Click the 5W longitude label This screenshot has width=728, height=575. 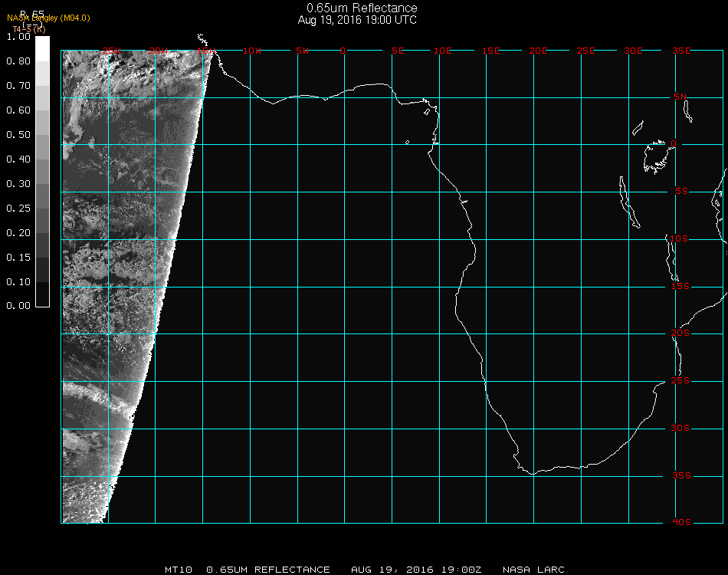point(302,51)
